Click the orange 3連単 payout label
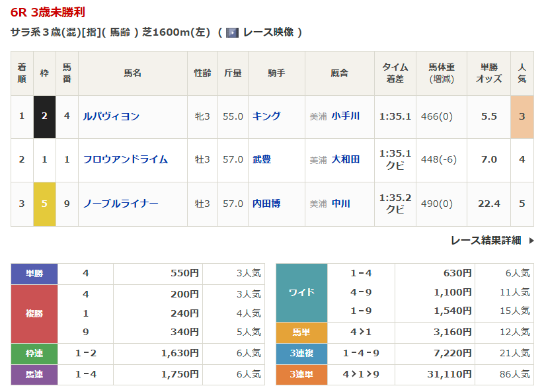Viewport: 546px width, 392px height. (301, 374)
